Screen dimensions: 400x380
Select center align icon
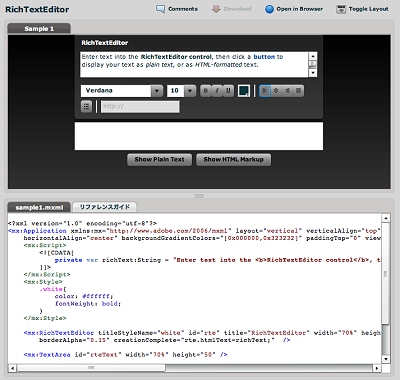click(x=276, y=91)
